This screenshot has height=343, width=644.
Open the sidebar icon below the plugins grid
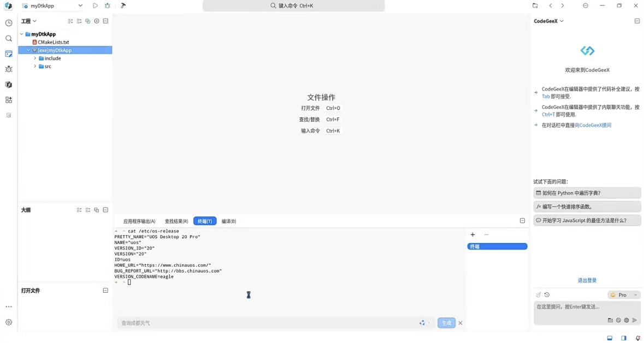coord(9,115)
